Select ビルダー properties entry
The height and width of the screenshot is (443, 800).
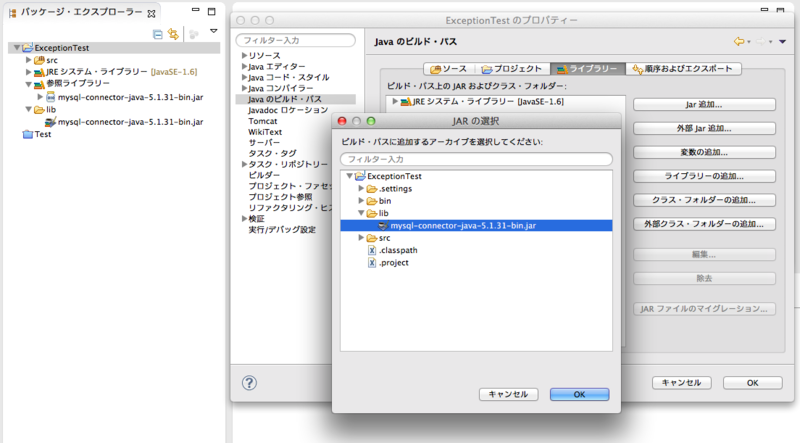pyautogui.click(x=264, y=175)
